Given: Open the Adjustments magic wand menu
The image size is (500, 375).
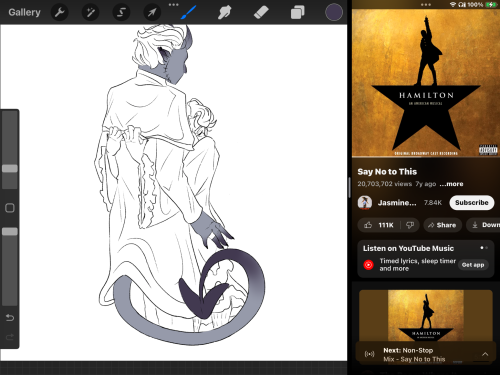Looking at the screenshot, I should click(x=90, y=12).
